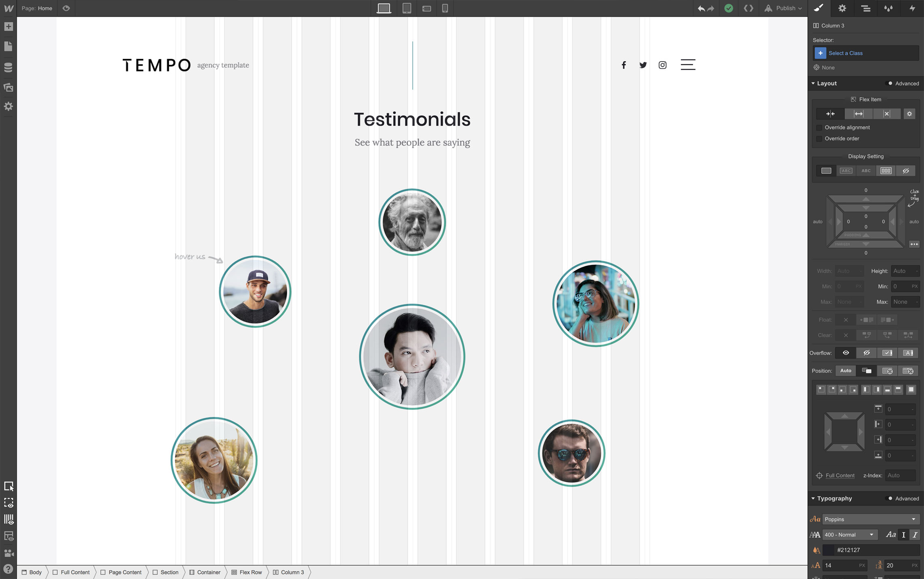Screen dimensions: 924x579
Task: Open the Interactions lightning tab
Action: [912, 8]
